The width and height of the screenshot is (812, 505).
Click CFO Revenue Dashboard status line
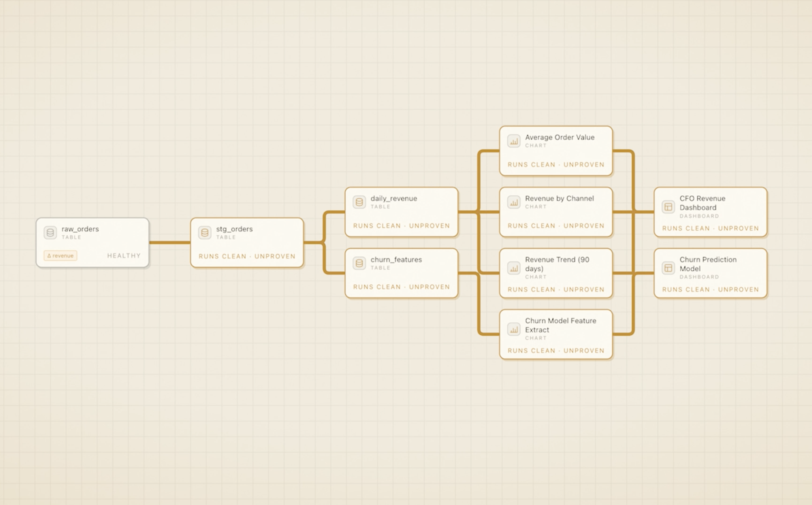[x=711, y=228]
